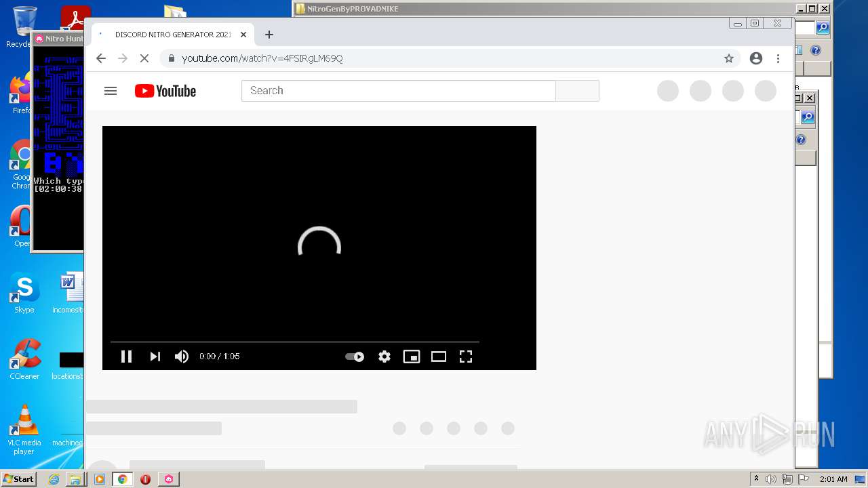Enable miniplayer mode
868x488 pixels.
(412, 357)
